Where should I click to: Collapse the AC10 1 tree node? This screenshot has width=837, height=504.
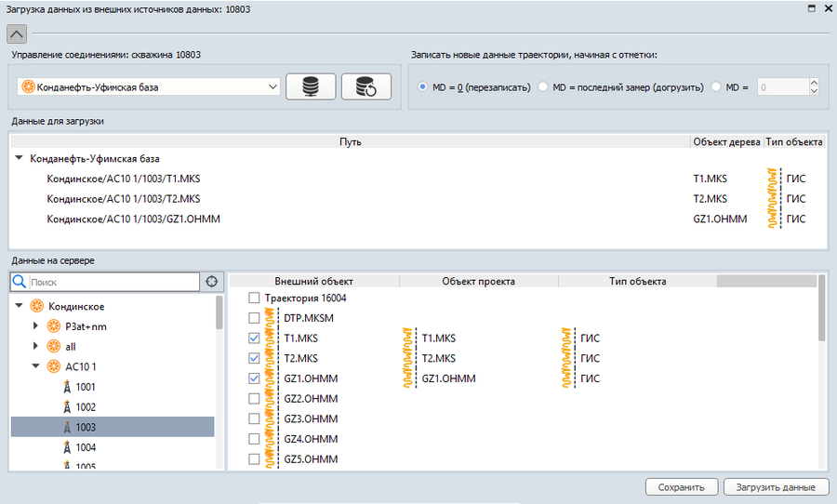pyautogui.click(x=35, y=366)
